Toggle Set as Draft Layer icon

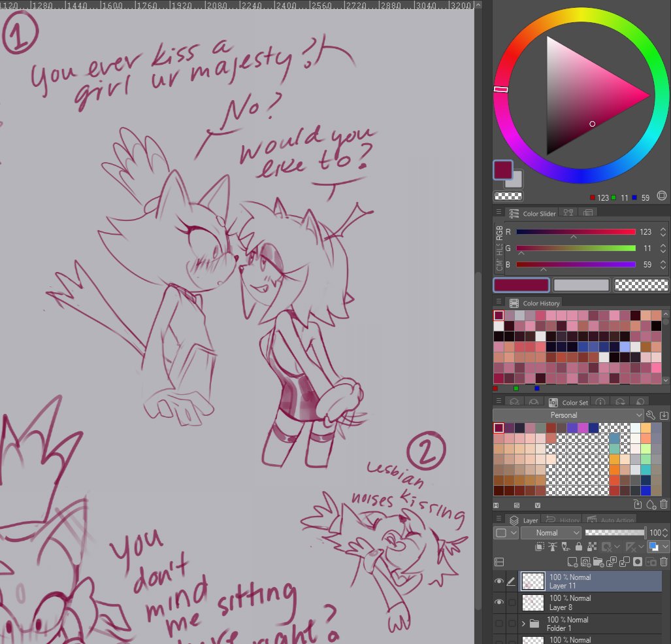(x=566, y=547)
